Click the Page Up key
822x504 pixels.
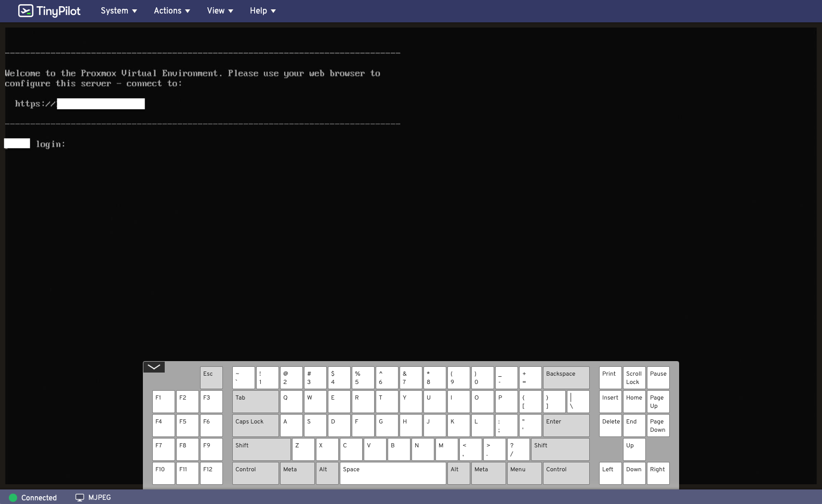658,402
